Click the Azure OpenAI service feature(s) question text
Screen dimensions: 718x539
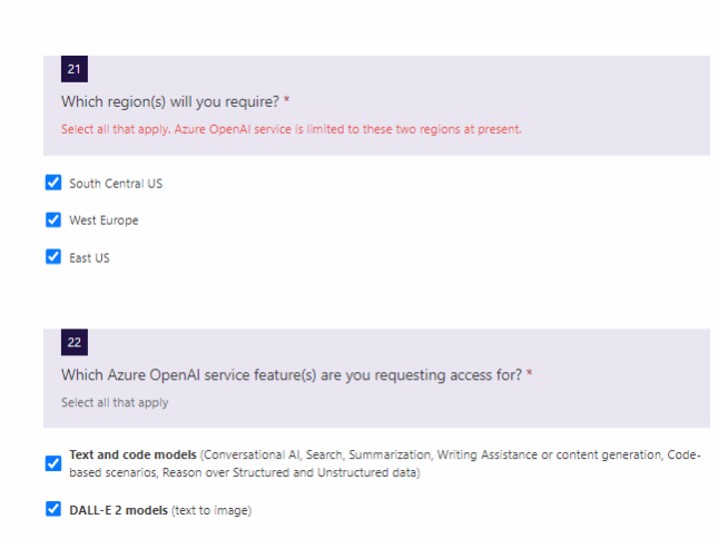point(292,375)
